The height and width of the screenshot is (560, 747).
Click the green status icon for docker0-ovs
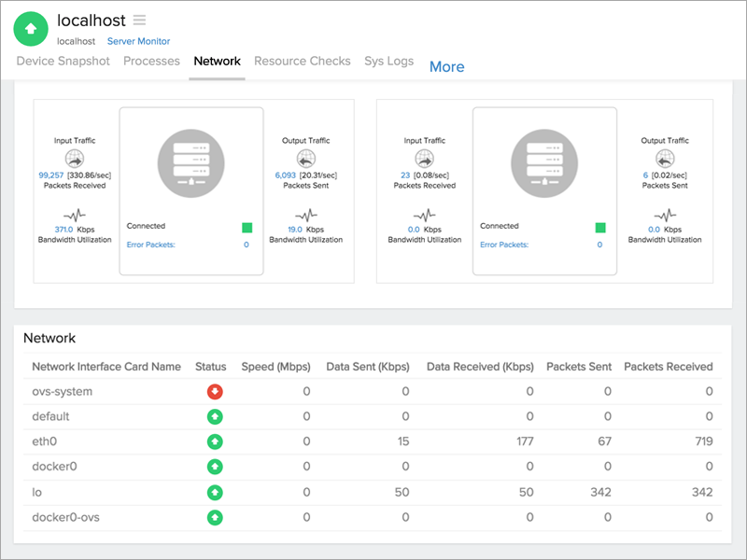click(215, 517)
